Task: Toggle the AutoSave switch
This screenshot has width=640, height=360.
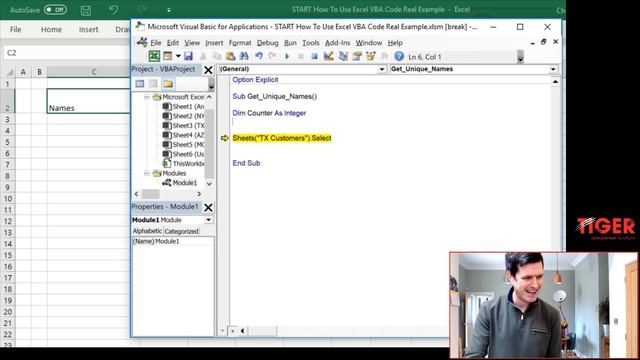Action: coord(55,9)
